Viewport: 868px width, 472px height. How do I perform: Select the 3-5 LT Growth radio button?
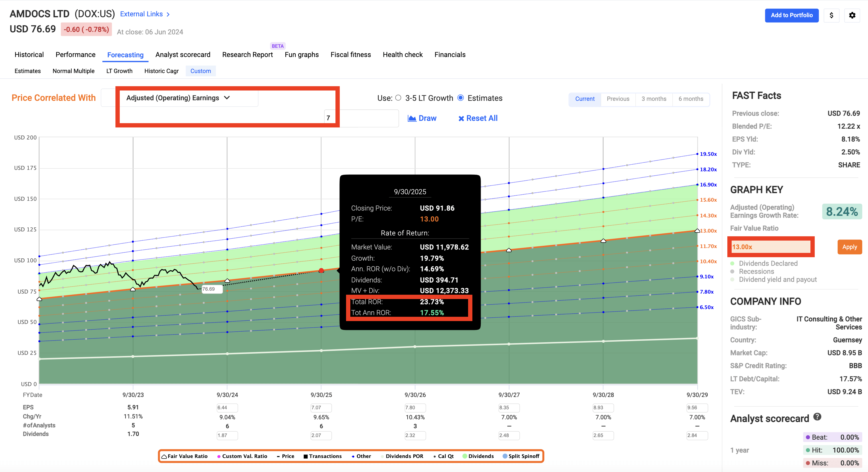pos(398,98)
